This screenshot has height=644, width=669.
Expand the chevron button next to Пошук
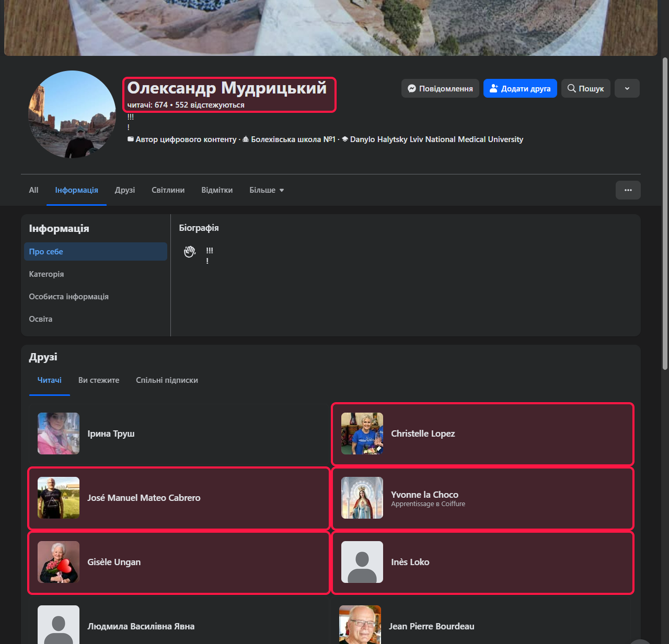point(627,88)
